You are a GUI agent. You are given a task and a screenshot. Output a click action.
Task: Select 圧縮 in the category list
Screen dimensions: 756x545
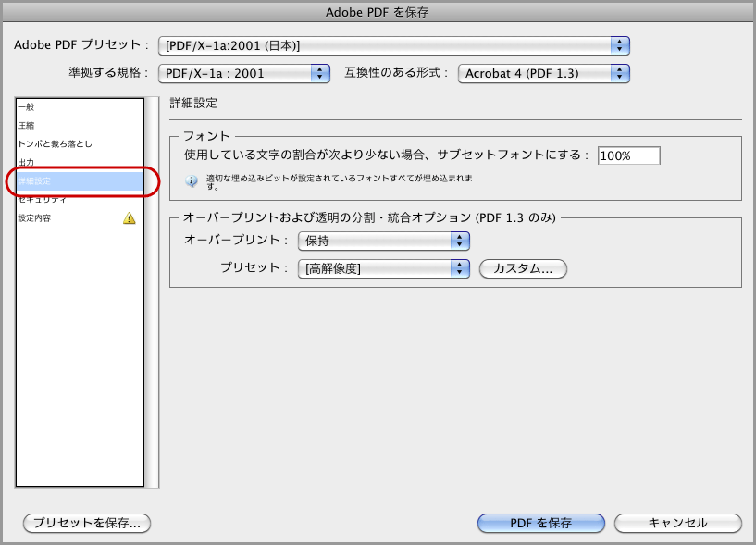(80, 126)
